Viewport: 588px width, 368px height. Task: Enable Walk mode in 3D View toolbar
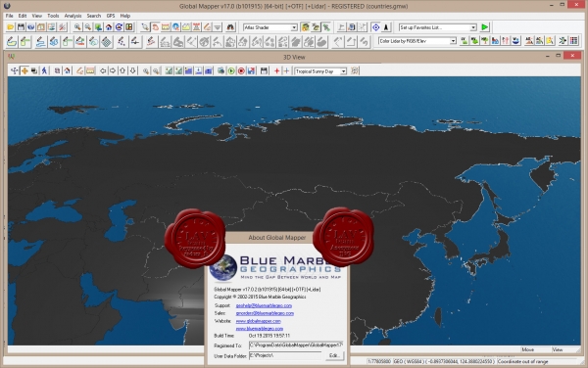(44, 70)
